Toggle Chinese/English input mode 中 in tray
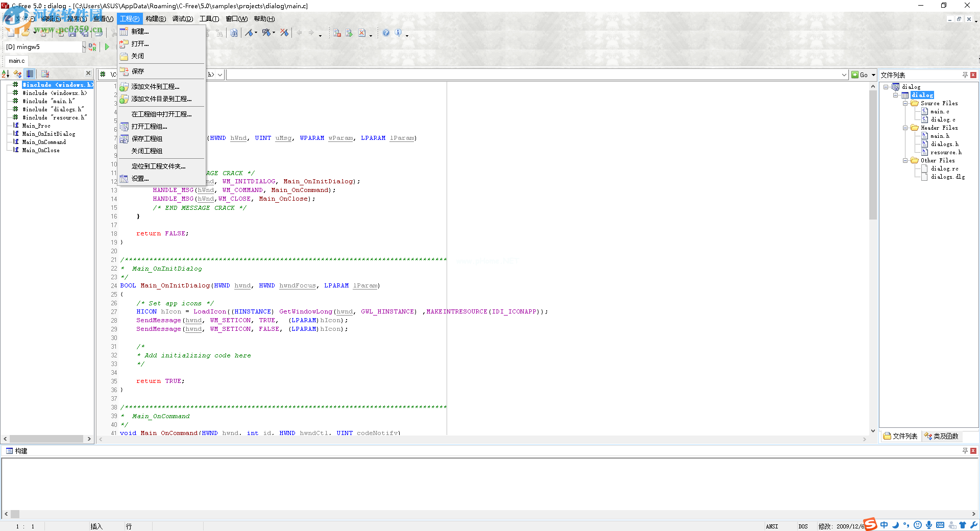Viewport: 980px width, 531px height. pos(884,525)
